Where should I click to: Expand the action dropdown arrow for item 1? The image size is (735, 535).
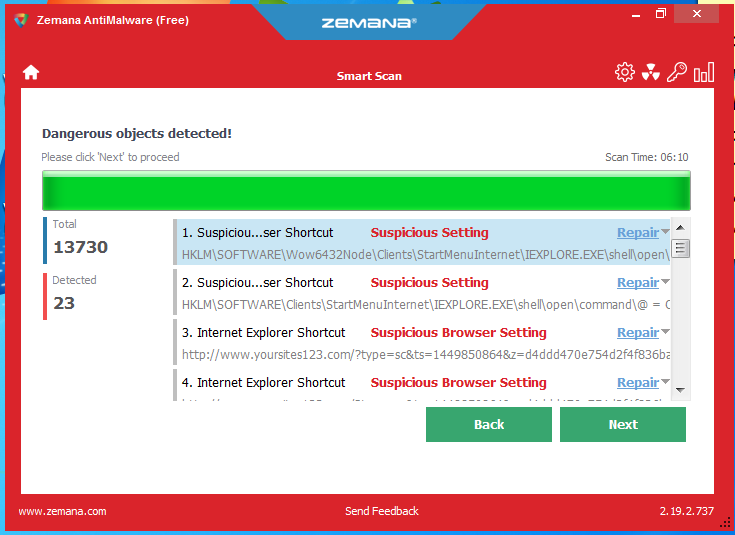tap(665, 232)
